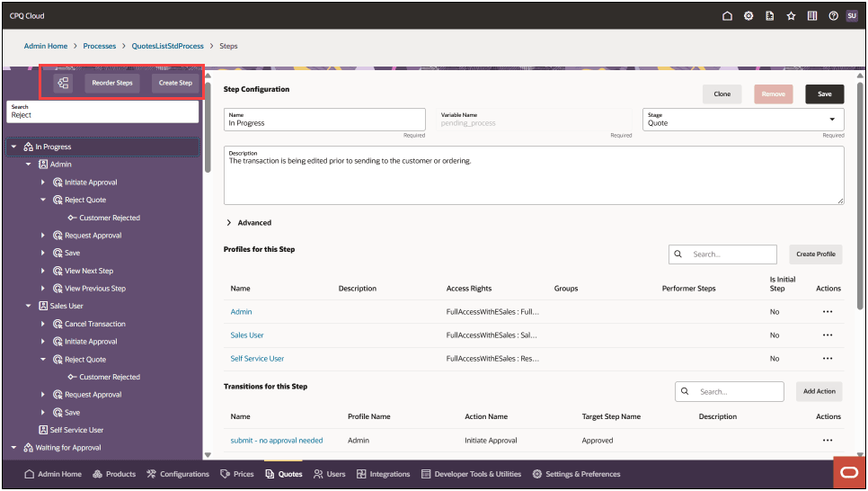Click the Products icon in bottom bar
This screenshot has width=868, height=491.
coord(97,475)
